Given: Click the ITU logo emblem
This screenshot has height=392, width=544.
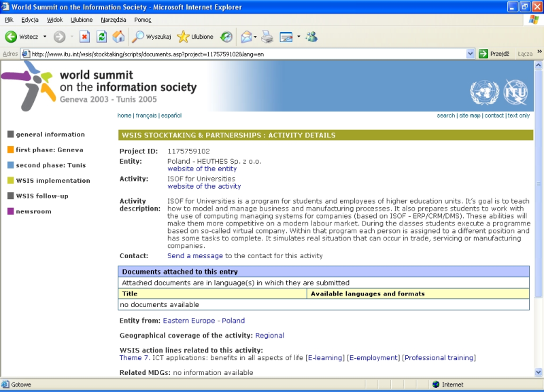Looking at the screenshot, I should [x=515, y=92].
